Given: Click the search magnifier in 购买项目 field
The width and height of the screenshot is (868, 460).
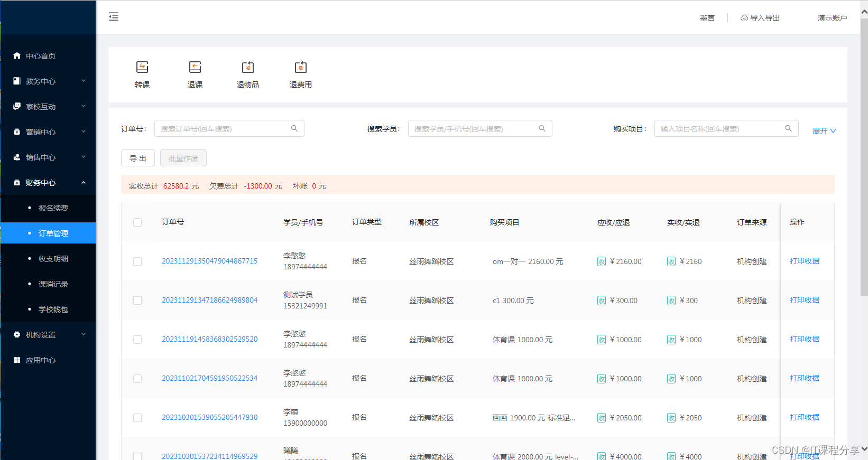Looking at the screenshot, I should tap(788, 128).
